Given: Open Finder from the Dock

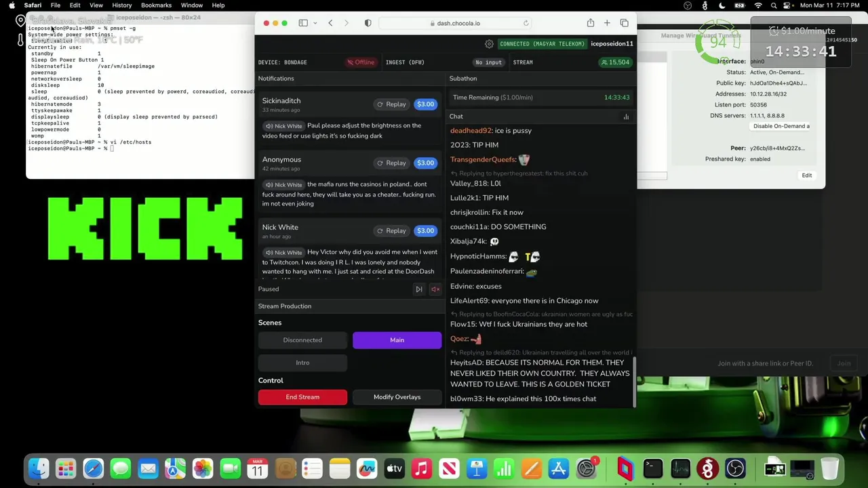Looking at the screenshot, I should point(39,468).
